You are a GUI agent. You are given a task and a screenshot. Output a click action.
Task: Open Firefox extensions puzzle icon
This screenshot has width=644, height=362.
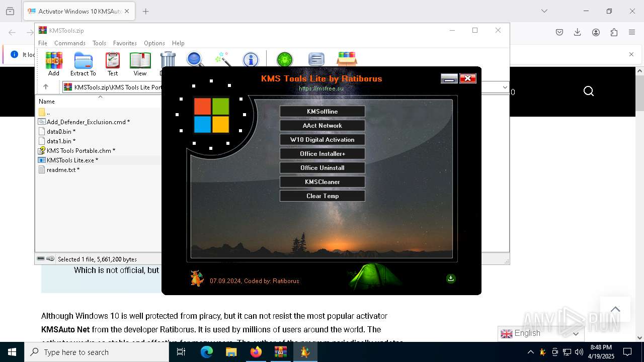tap(614, 32)
